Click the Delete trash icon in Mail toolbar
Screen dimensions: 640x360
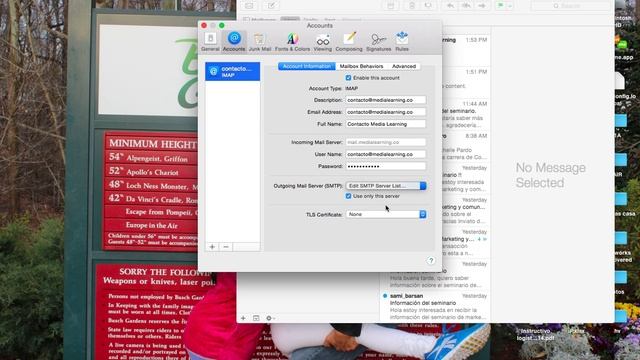pyautogui.click(x=412, y=6)
